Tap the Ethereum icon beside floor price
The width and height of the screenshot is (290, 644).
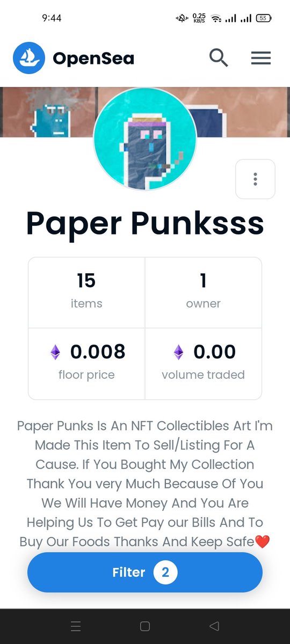tap(55, 353)
